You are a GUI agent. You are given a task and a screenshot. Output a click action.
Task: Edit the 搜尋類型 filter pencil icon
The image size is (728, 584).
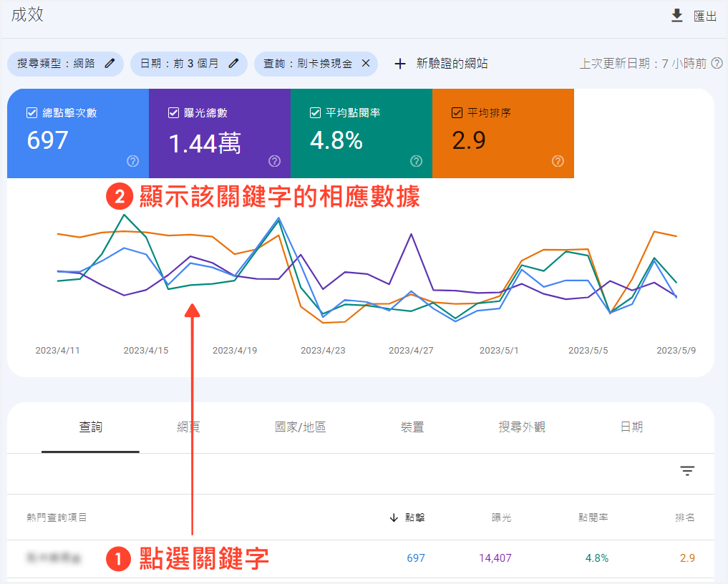point(110,64)
